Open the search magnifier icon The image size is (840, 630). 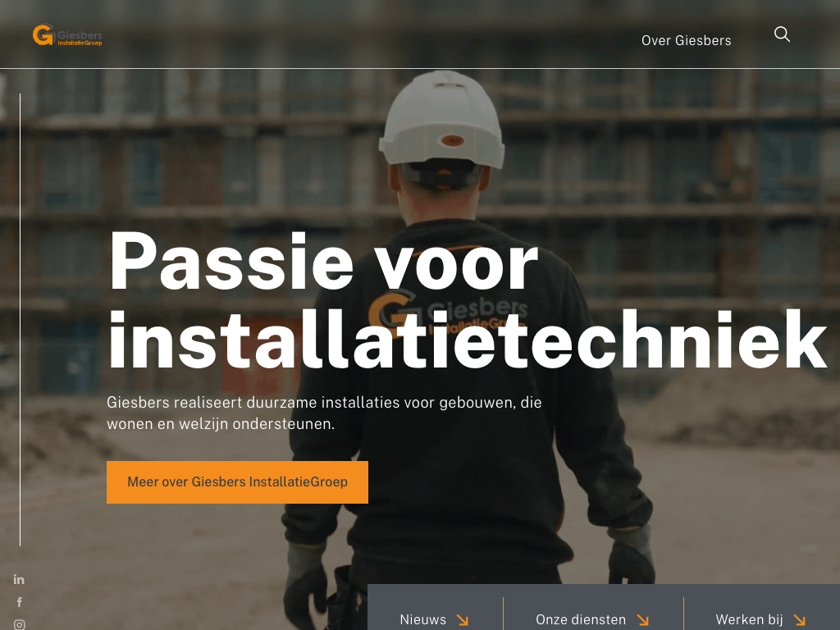pos(782,34)
